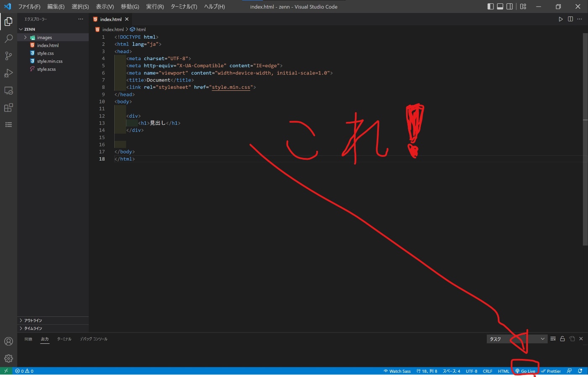Open the Explorer view in the activity bar

pos(8,21)
